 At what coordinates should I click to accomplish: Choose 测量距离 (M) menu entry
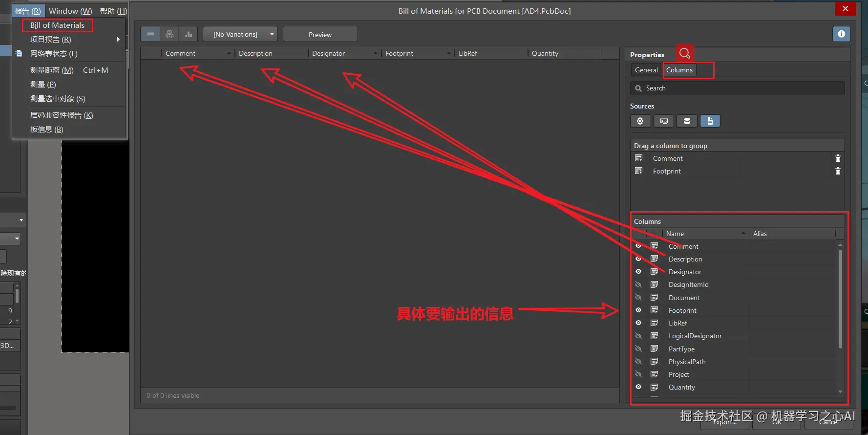point(68,70)
